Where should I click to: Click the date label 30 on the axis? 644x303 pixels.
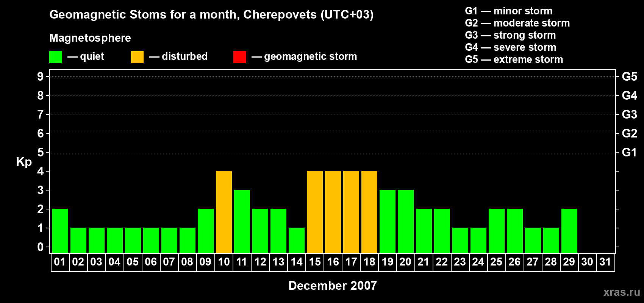point(587,262)
